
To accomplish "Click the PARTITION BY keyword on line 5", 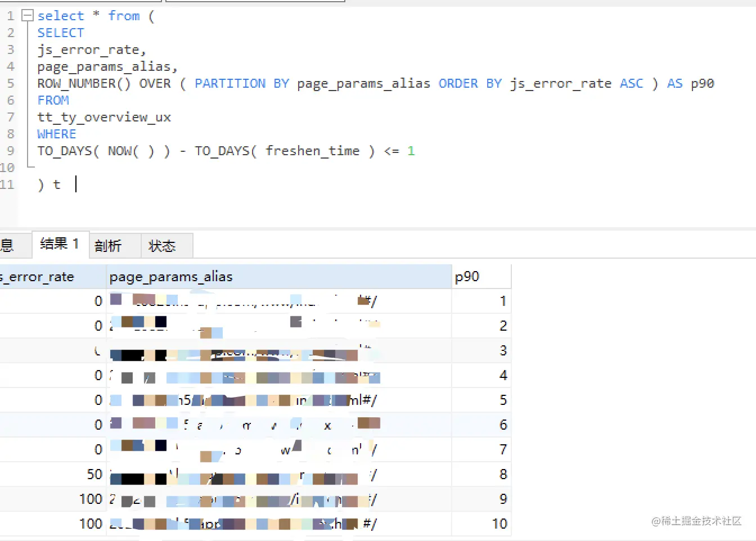I will (242, 83).
